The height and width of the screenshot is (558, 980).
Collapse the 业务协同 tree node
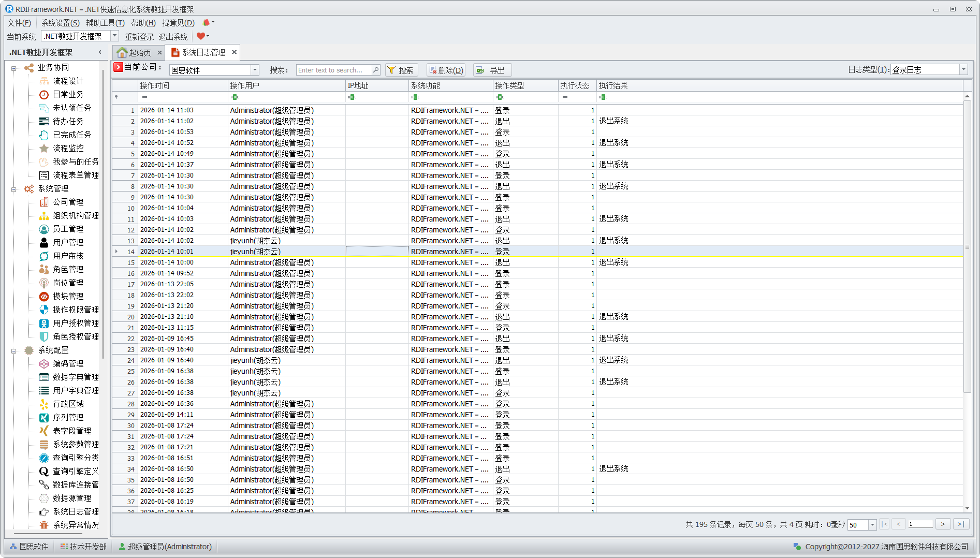[13, 68]
